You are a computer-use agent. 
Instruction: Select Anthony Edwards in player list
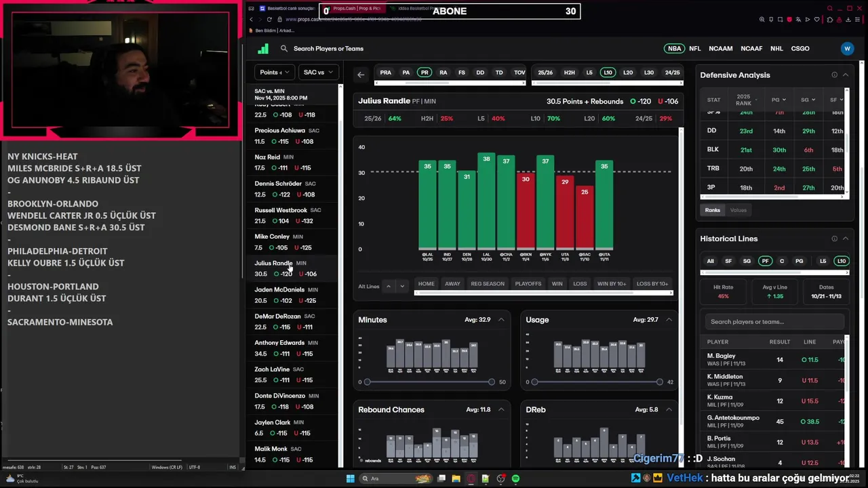tap(292, 348)
